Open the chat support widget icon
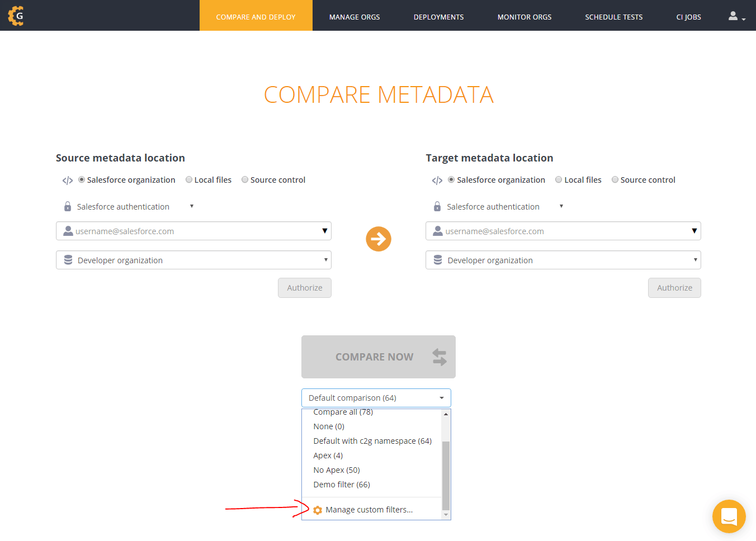Viewport: 756px width, 541px height. [729, 516]
